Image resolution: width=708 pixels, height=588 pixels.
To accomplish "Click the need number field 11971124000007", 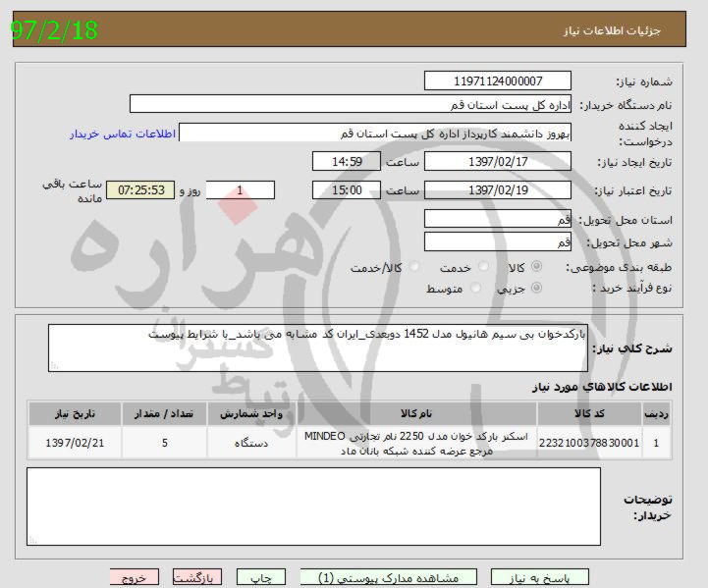I will (x=498, y=80).
